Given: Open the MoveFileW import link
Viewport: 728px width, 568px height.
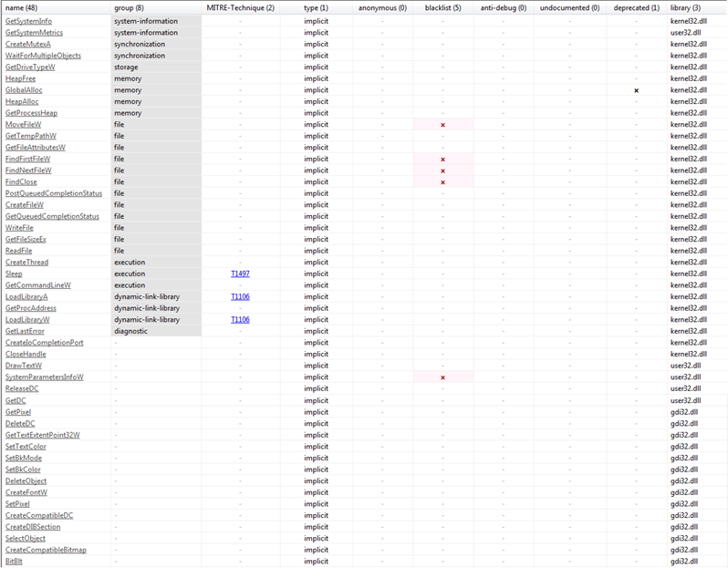Looking at the screenshot, I should click(23, 124).
